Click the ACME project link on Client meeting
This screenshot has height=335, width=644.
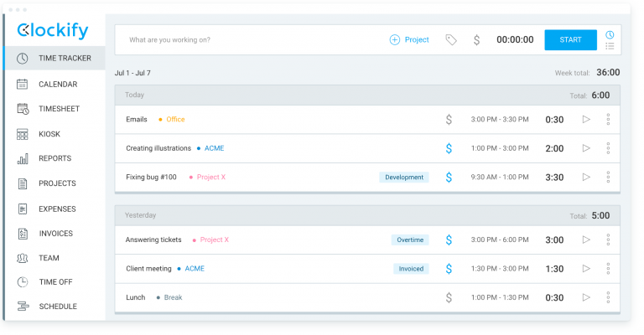click(195, 269)
